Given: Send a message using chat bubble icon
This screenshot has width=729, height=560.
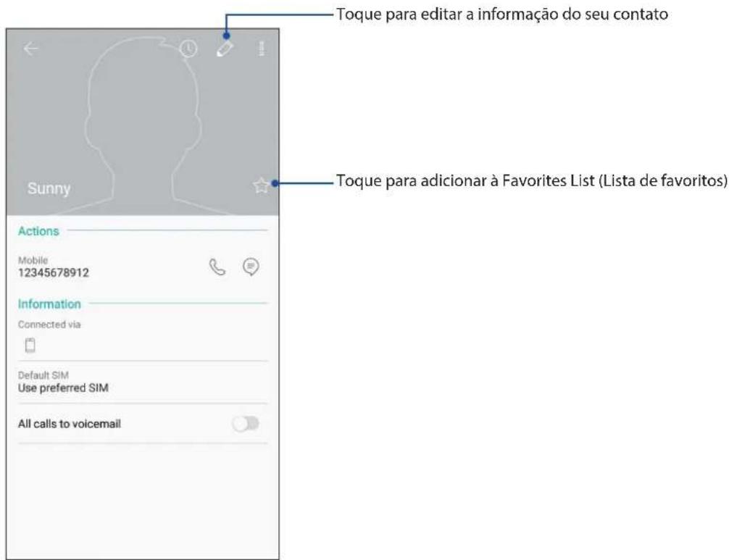Looking at the screenshot, I should (x=251, y=267).
